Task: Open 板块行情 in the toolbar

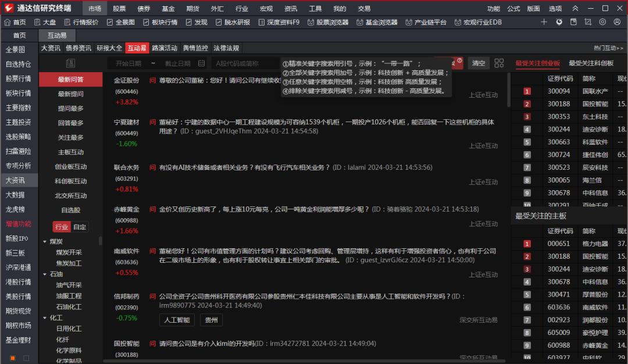Action: point(160,23)
